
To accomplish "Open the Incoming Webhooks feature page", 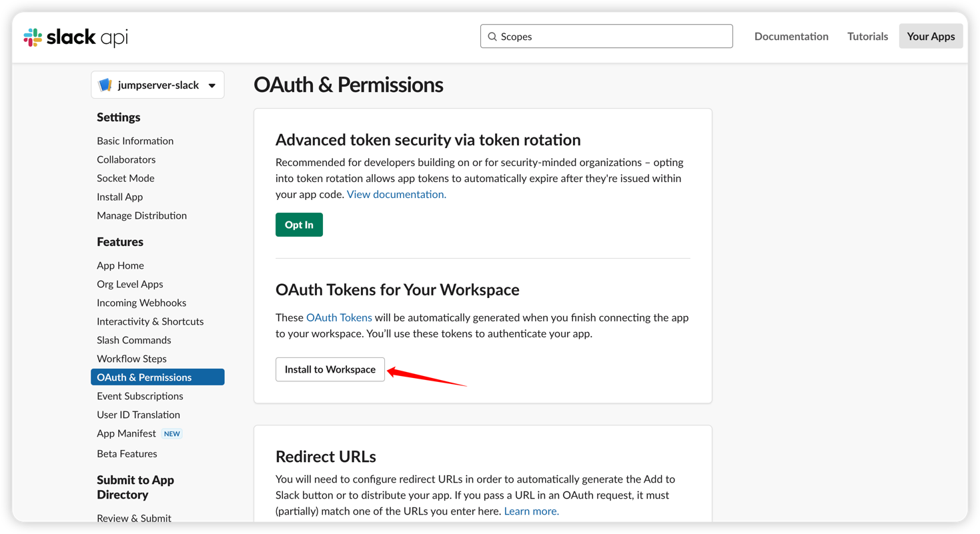I will 141,303.
